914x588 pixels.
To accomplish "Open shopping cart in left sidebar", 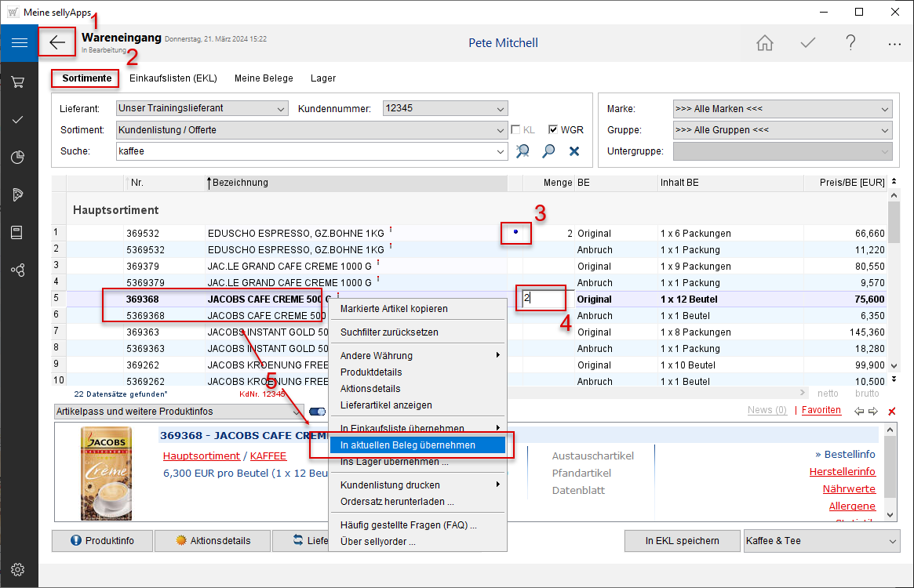I will coord(19,82).
